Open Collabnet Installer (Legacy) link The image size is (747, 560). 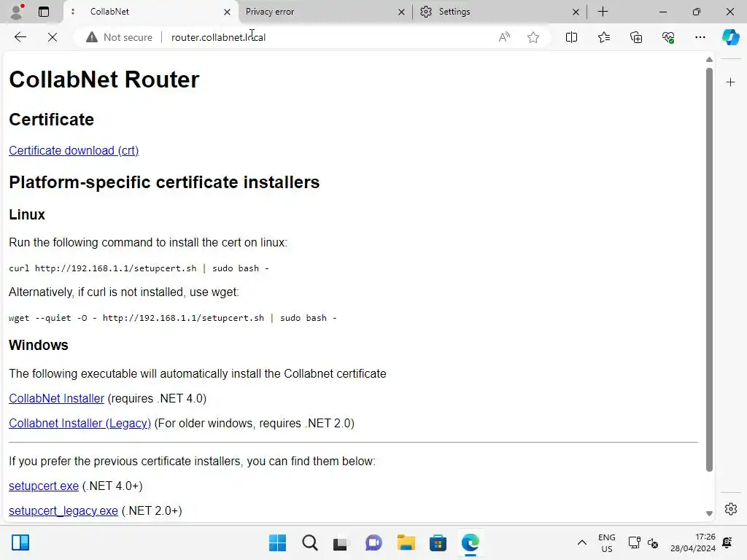click(80, 424)
